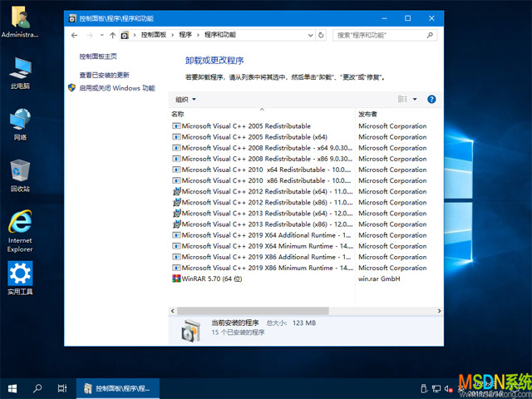Image resolution: width=532 pixels, height=399 pixels.
Task: Select the 程序和功能 breadcrumb
Action: (220, 35)
